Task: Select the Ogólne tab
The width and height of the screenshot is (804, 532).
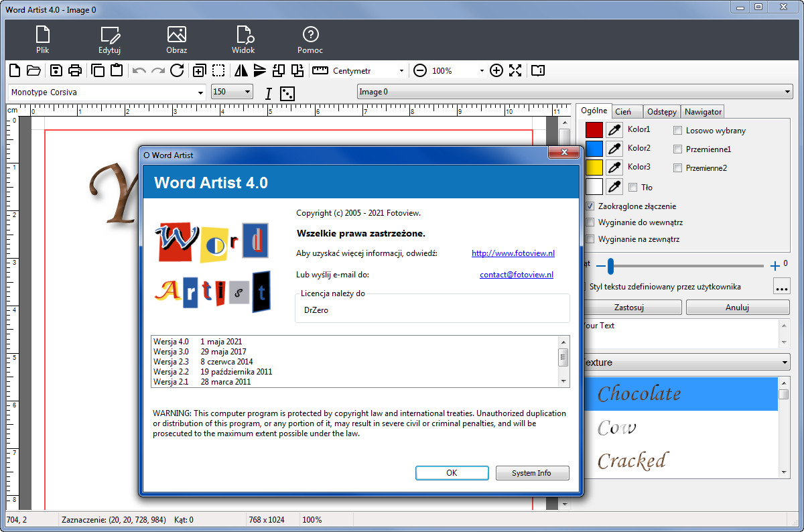Action: coord(594,111)
